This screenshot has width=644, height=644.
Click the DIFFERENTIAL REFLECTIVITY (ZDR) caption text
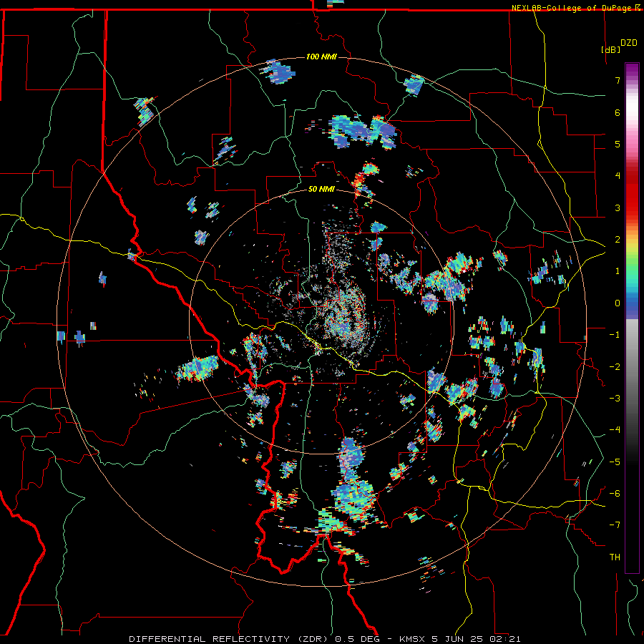point(230,639)
